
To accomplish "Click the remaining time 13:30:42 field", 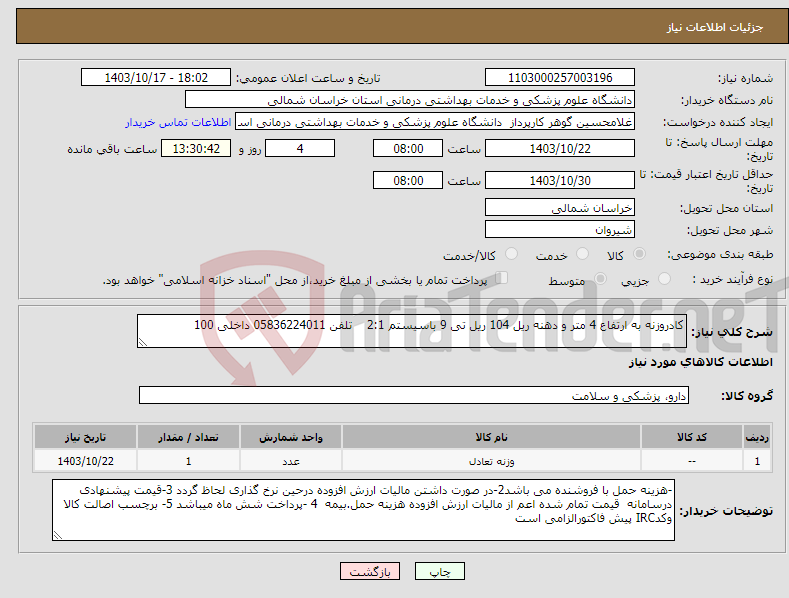I will coord(196,148).
